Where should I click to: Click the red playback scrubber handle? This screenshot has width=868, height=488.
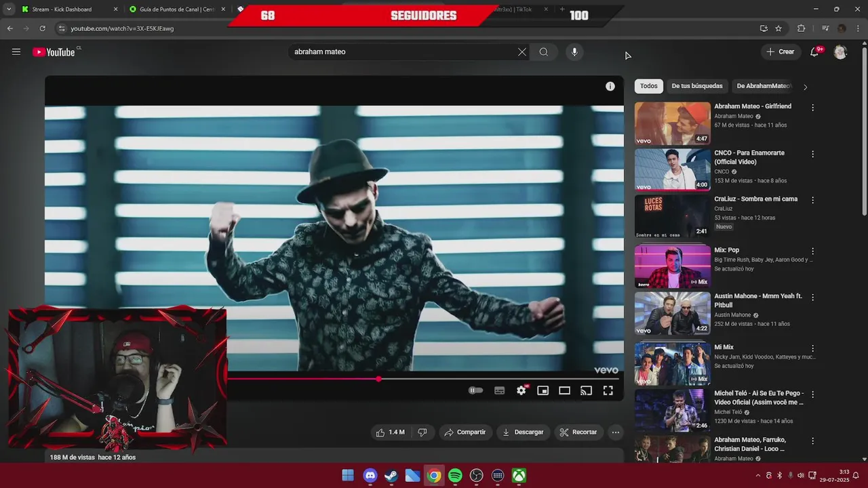378,379
